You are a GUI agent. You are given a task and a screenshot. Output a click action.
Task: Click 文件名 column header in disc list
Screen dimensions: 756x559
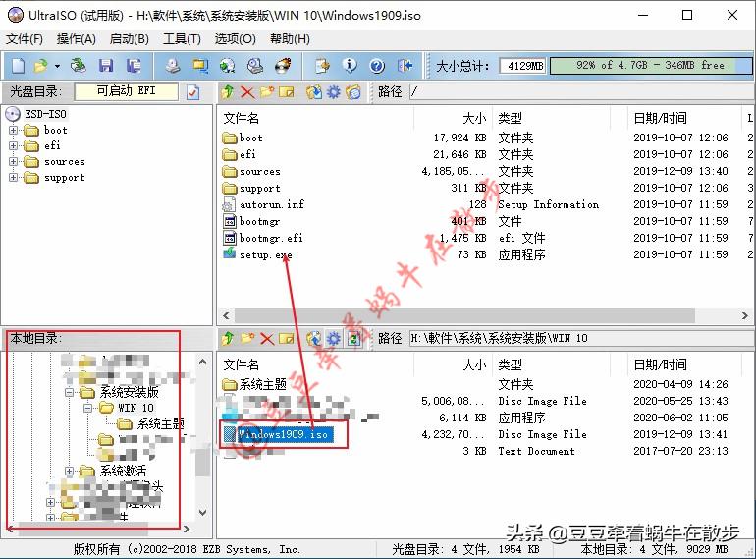242,118
